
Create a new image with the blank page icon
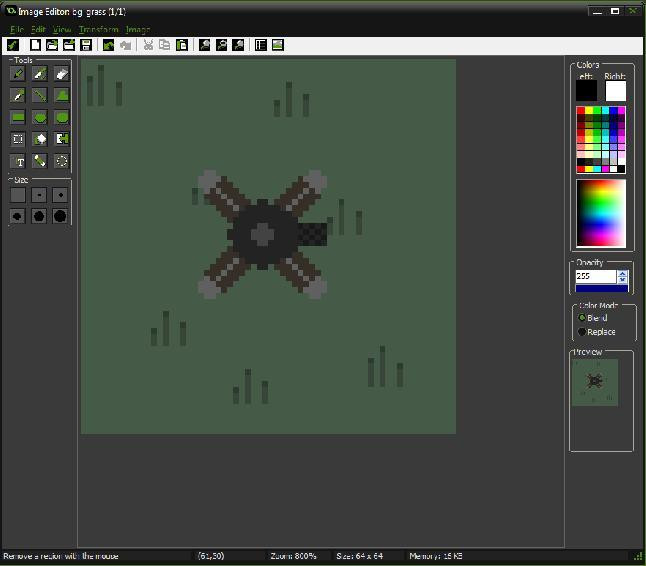point(35,45)
